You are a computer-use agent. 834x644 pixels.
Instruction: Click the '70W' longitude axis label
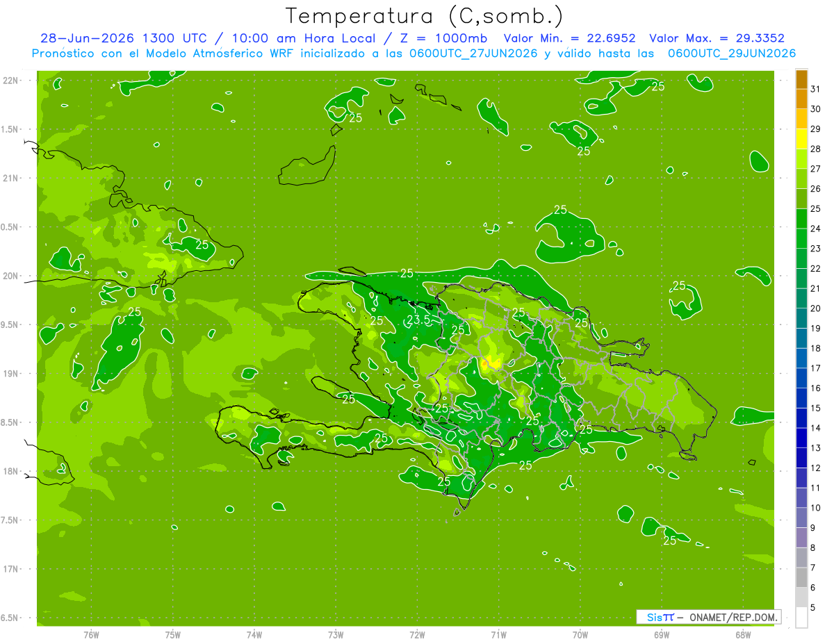[x=580, y=634]
